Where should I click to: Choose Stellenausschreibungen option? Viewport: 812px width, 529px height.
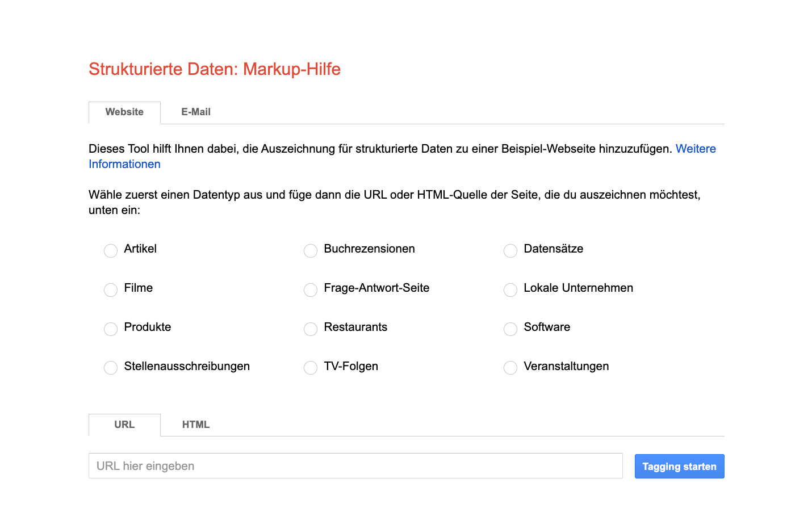(111, 368)
